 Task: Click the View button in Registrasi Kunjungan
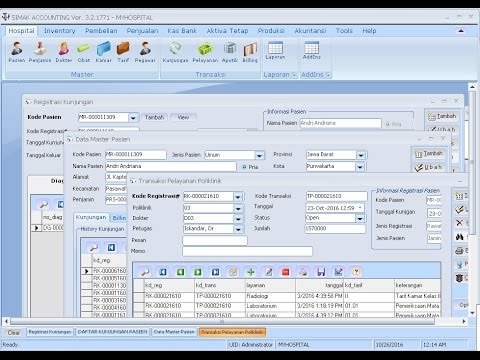(183, 117)
